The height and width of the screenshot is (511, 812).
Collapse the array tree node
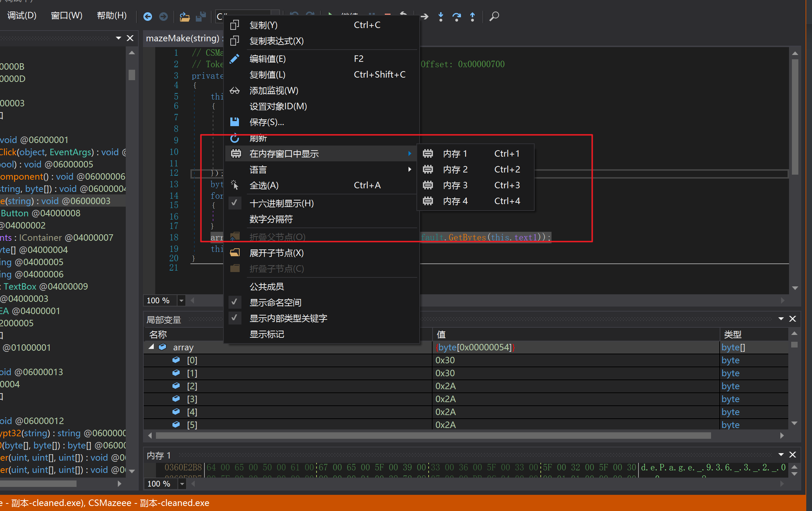tap(151, 347)
